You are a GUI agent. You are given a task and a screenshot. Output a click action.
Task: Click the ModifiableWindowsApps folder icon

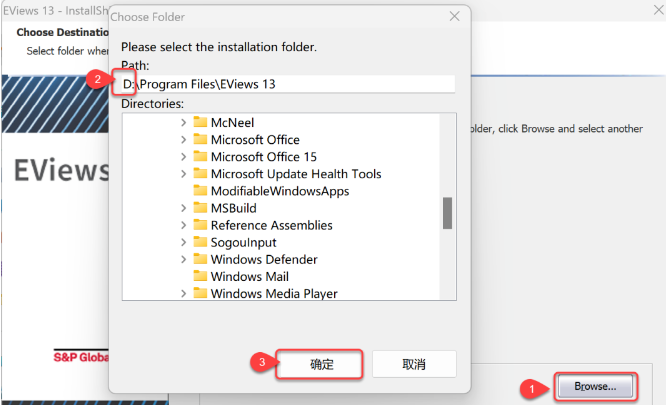pyautogui.click(x=200, y=191)
